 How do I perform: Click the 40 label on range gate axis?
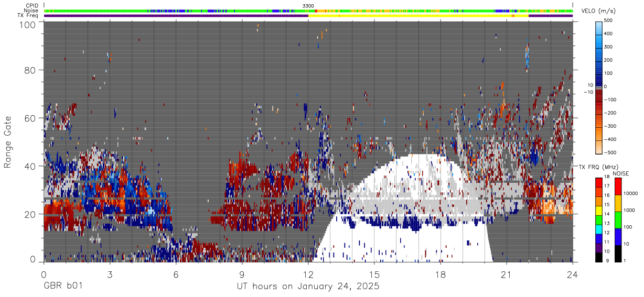tap(31, 166)
